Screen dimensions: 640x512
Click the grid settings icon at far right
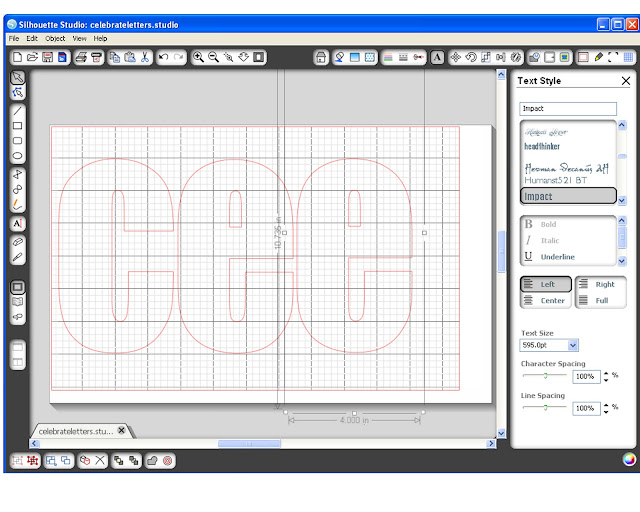pos(629,58)
